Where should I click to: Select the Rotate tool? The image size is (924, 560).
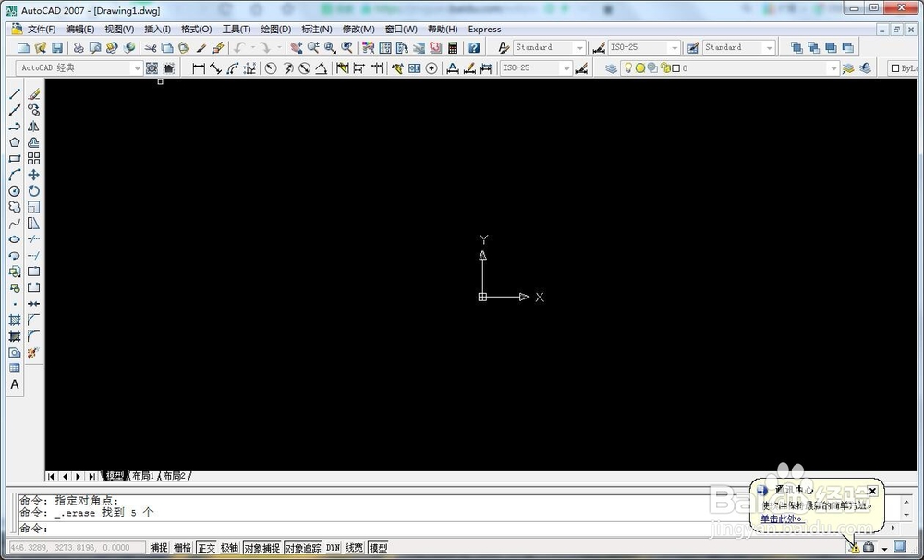tap(33, 191)
